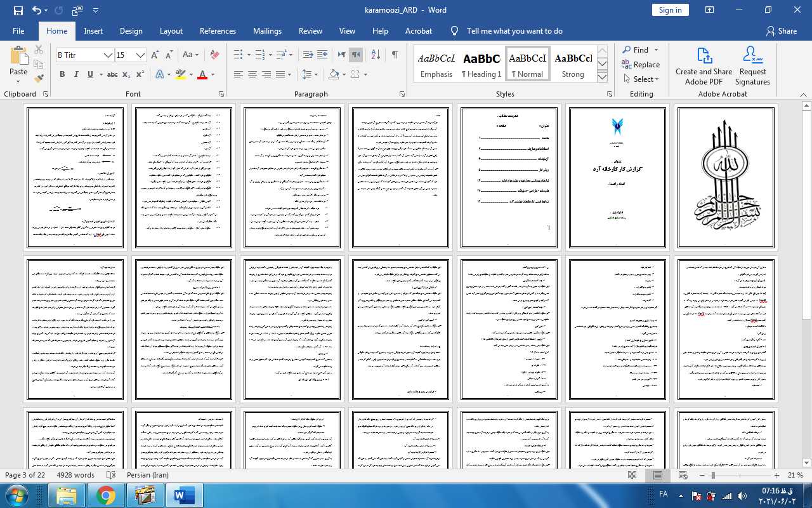812x508 pixels.
Task: Click the Sign in button
Action: click(x=670, y=10)
